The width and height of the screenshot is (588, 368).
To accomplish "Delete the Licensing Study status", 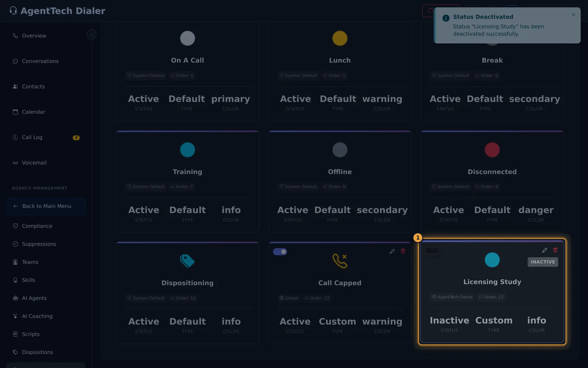I will [x=555, y=250].
